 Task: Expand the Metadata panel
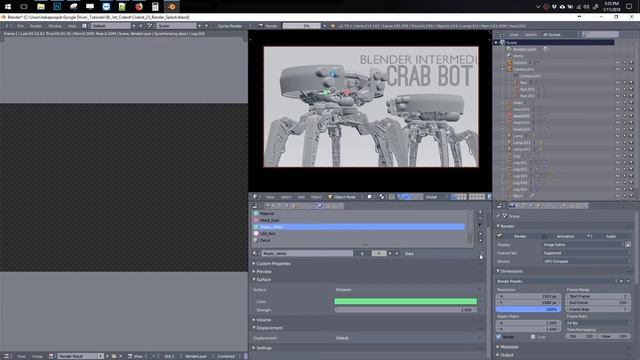[508, 347]
